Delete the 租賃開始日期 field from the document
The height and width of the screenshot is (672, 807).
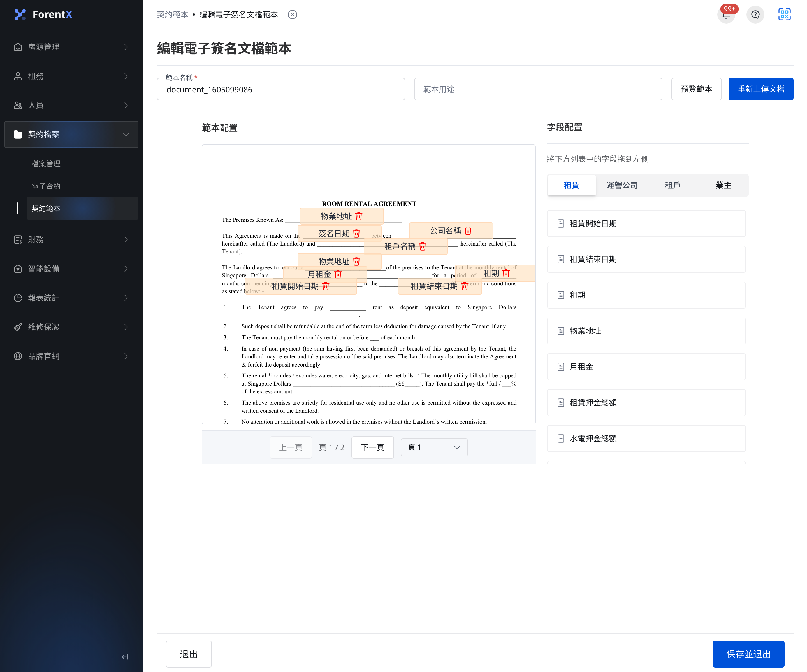(x=326, y=286)
